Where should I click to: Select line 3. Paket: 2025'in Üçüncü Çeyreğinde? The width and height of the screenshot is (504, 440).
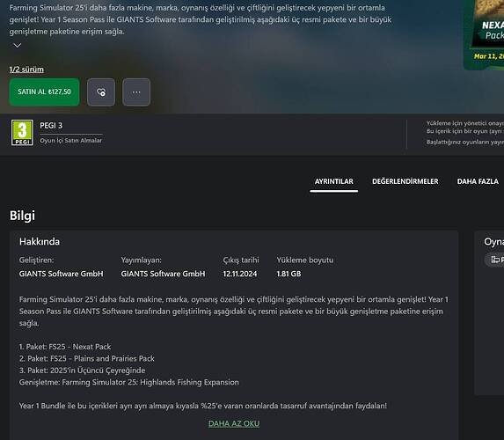[83, 370]
